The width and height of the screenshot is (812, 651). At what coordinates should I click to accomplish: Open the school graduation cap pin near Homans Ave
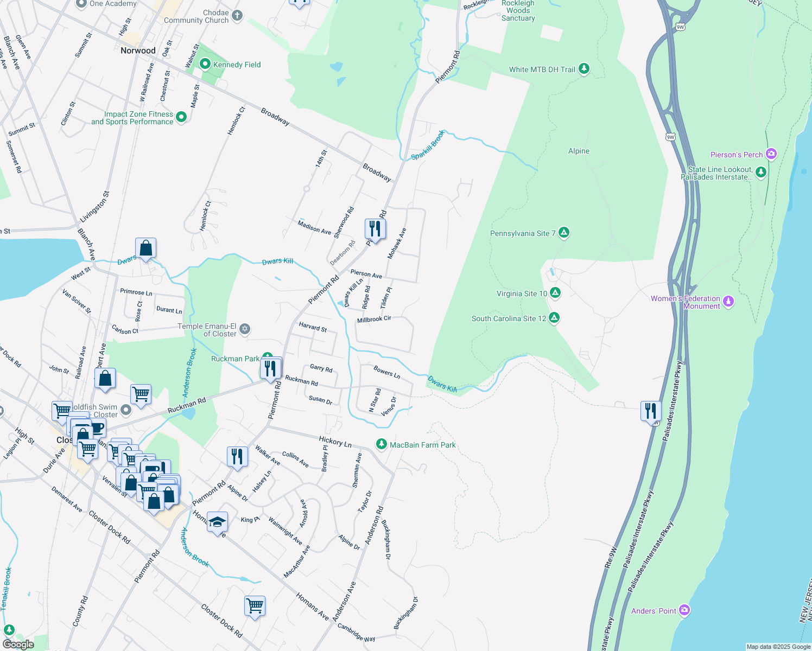pyautogui.click(x=217, y=523)
